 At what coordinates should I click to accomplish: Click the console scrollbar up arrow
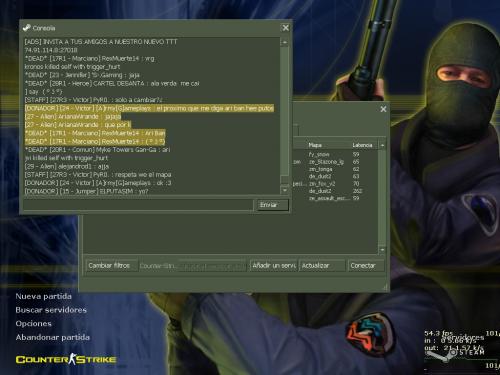(x=285, y=42)
